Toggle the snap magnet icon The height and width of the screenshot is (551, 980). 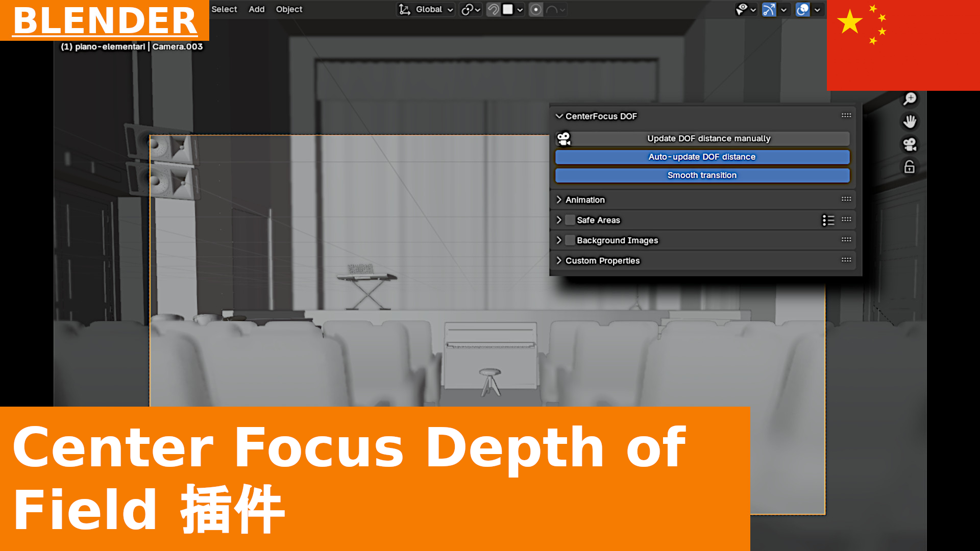point(493,9)
